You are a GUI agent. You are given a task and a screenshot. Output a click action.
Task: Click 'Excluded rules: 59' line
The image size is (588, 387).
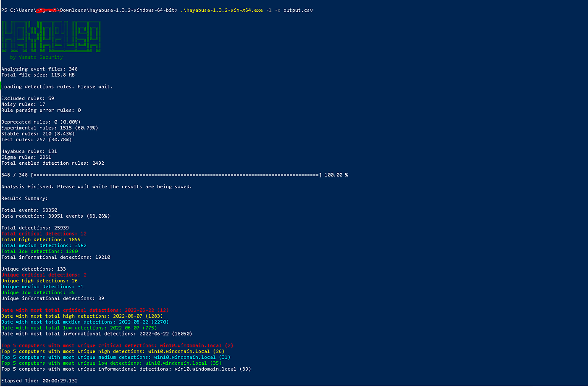point(28,98)
